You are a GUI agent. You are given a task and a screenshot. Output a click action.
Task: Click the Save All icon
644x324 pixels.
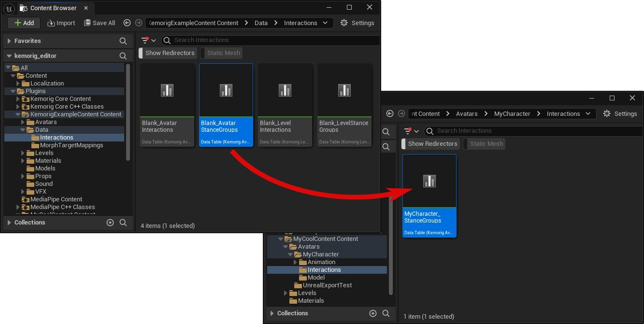87,23
